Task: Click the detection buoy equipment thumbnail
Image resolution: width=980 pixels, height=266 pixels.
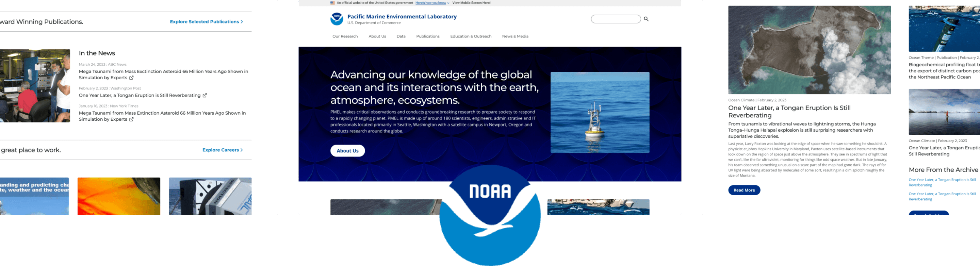Action: [210, 196]
